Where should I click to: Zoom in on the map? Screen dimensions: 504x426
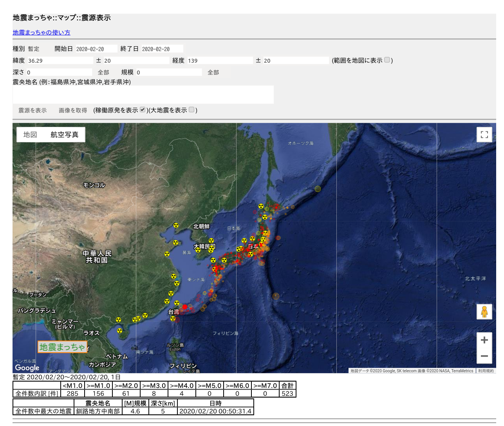[484, 340]
